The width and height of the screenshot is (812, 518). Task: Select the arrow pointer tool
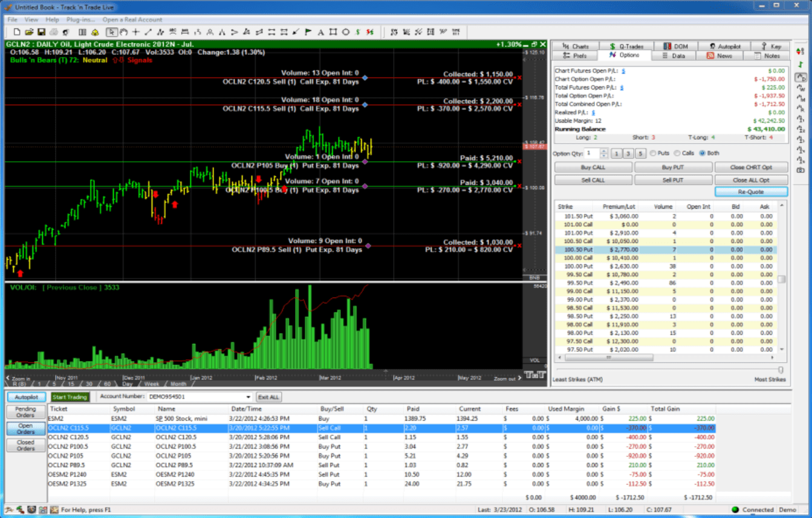(111, 32)
